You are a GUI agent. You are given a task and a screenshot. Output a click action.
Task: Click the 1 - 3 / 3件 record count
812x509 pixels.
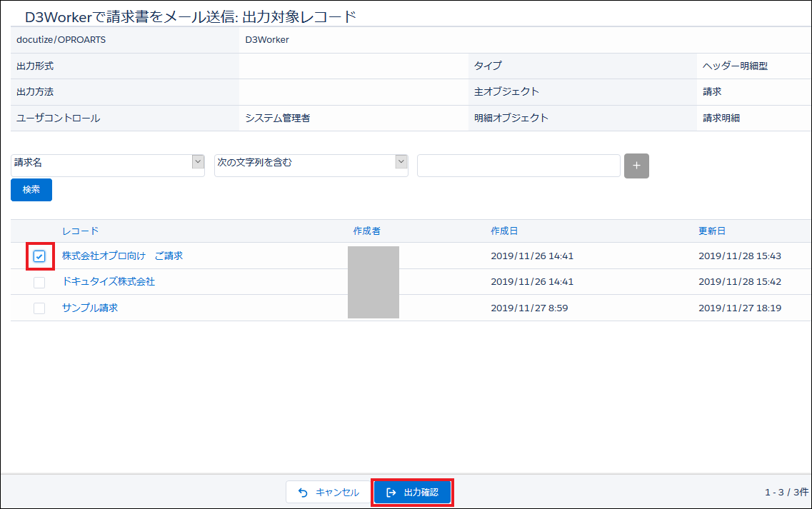coord(786,492)
